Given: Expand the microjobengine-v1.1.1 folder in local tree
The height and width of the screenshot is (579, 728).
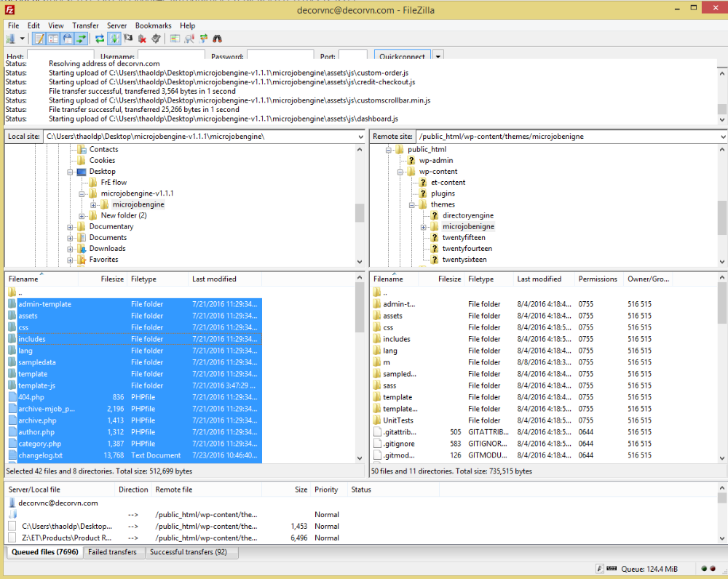Looking at the screenshot, I should [82, 193].
